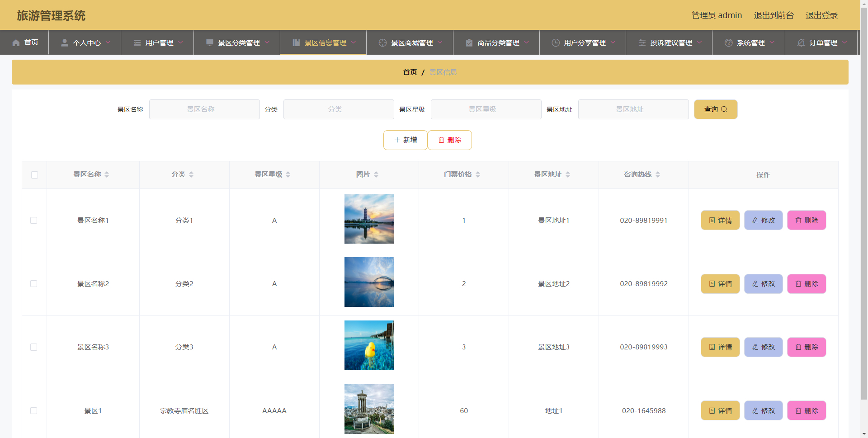Click the image thumbnail of 景区名称3
868x438 pixels.
(369, 345)
